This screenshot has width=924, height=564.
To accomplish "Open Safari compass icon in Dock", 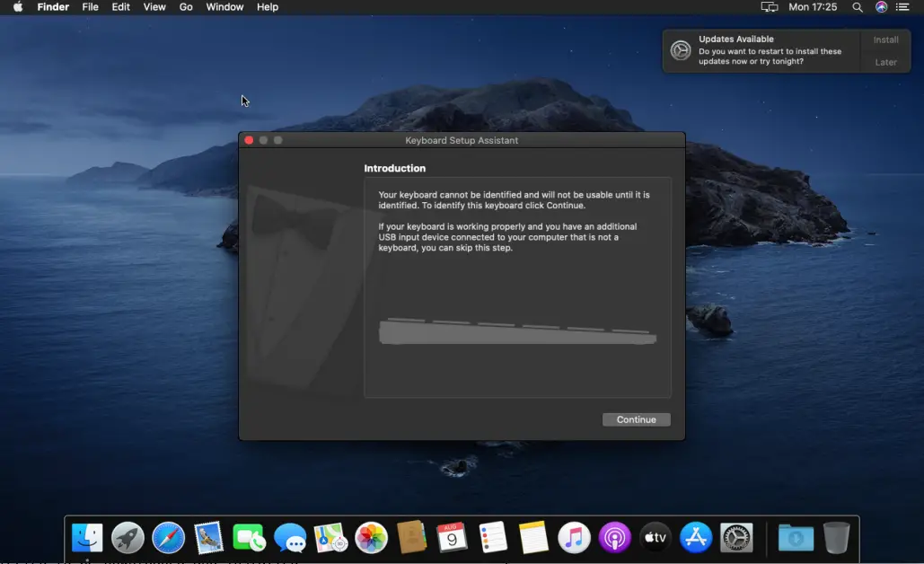I will [x=168, y=537].
